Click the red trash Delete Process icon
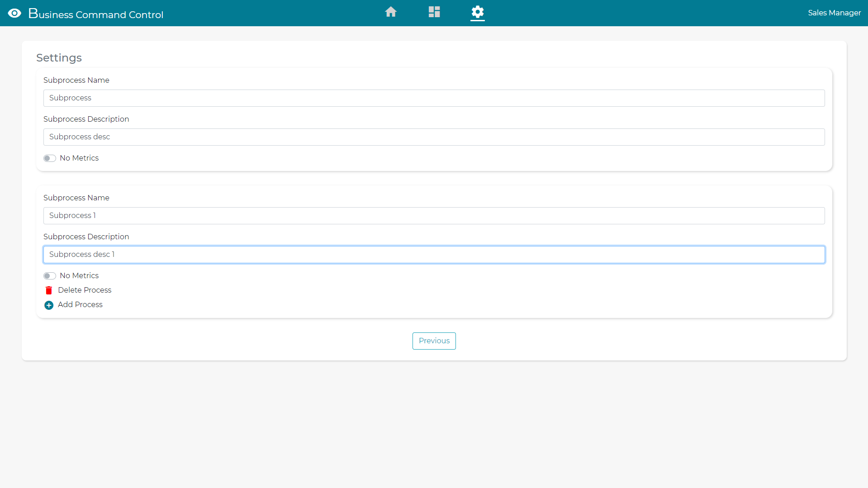The width and height of the screenshot is (868, 488). [49, 290]
